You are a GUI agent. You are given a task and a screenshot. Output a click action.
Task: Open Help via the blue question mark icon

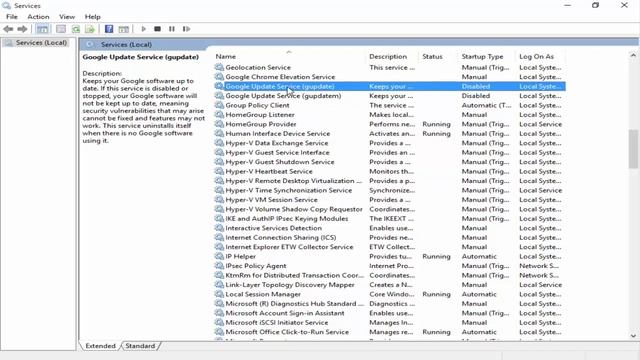[x=109, y=29]
